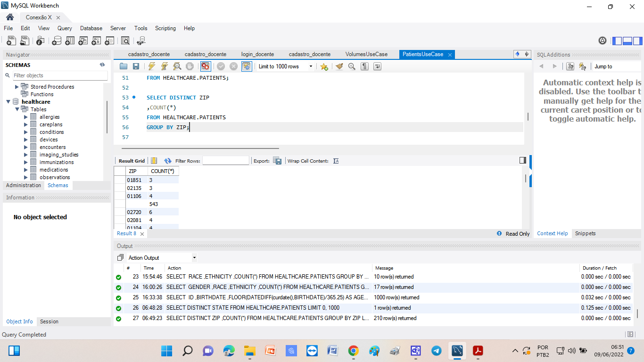Create a new schema using the toolbar icon
The width and height of the screenshot is (644, 362).
click(56, 41)
